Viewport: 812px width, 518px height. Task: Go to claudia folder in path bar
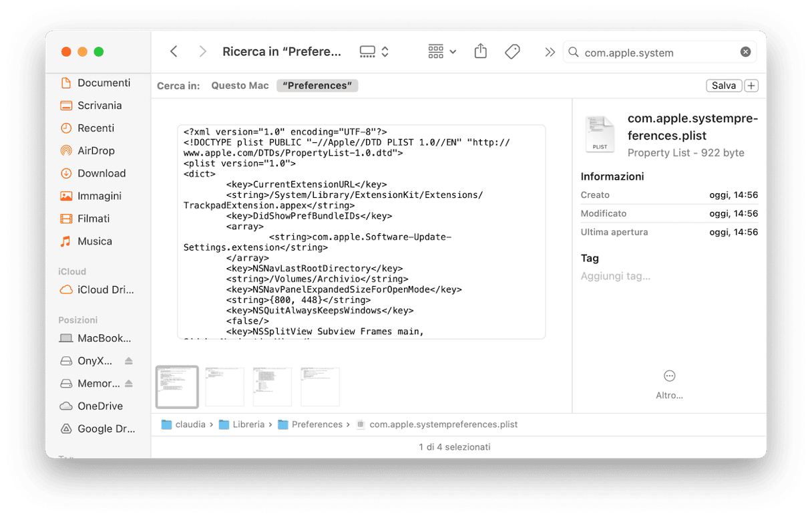[x=183, y=424]
